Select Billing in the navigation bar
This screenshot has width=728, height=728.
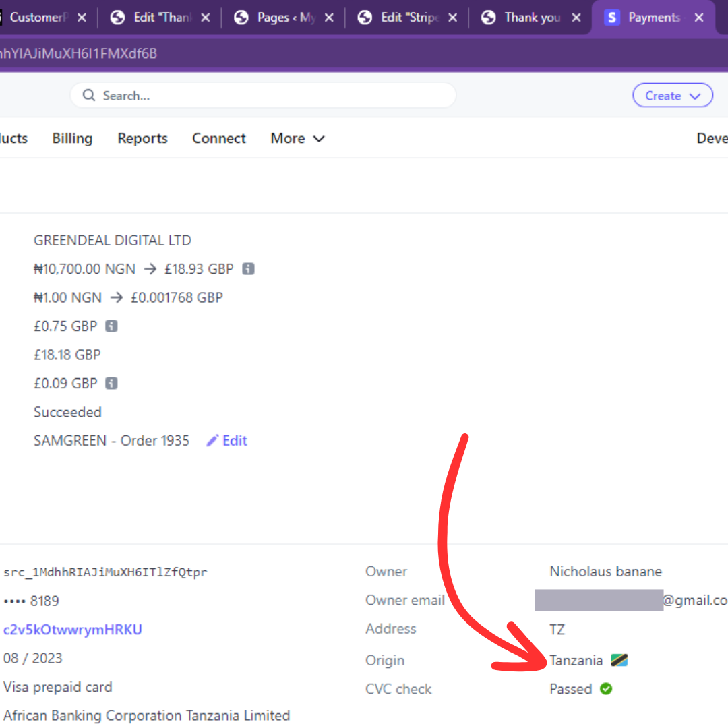(72, 138)
